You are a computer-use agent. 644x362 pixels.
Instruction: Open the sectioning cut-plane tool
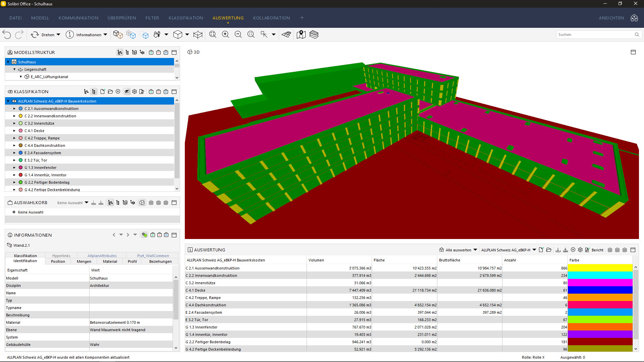click(198, 35)
